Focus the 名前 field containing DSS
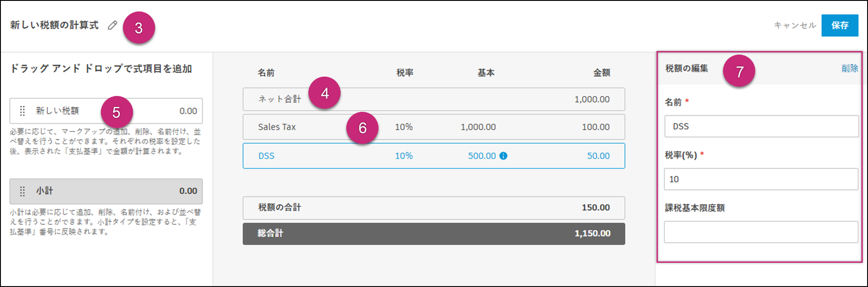The width and height of the screenshot is (868, 287). 761,127
